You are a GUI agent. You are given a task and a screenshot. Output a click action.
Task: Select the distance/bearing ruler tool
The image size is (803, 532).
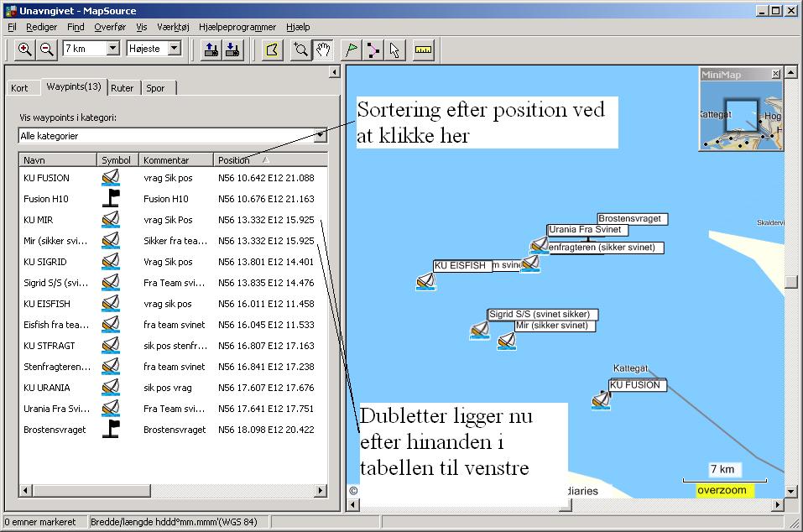[x=423, y=50]
